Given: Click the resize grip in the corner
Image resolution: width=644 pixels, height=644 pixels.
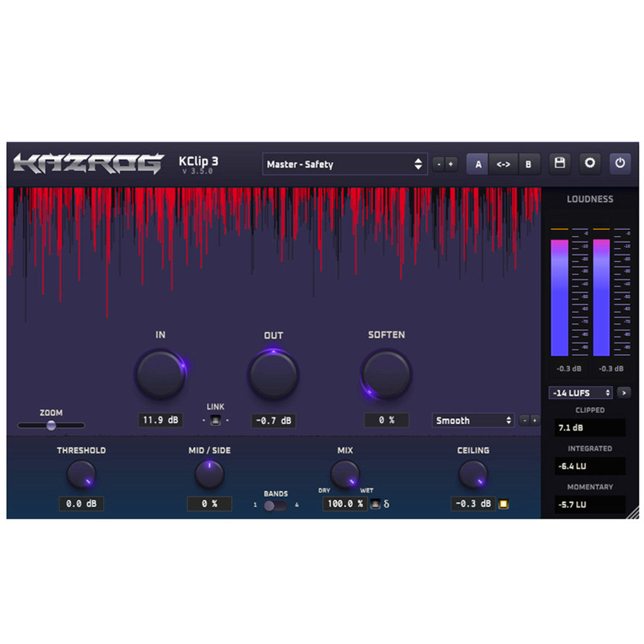Looking at the screenshot, I should (633, 513).
